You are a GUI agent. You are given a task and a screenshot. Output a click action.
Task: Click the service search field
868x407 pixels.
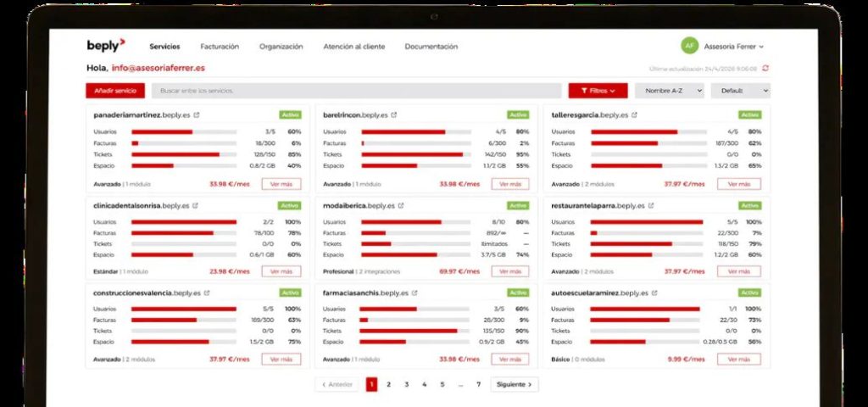(357, 91)
